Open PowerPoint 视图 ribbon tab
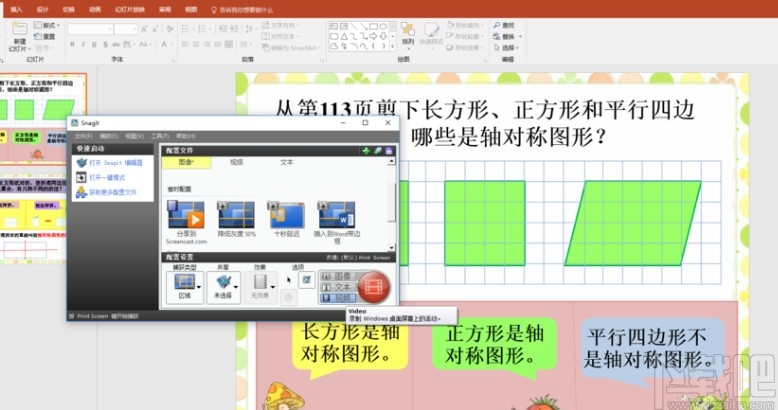This screenshot has height=410, width=778. (191, 9)
